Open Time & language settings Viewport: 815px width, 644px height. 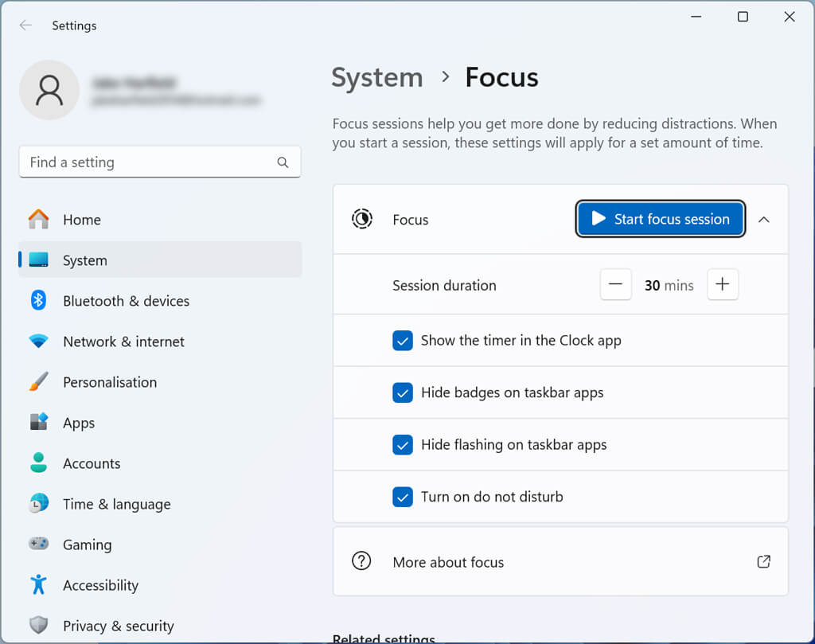click(x=116, y=504)
